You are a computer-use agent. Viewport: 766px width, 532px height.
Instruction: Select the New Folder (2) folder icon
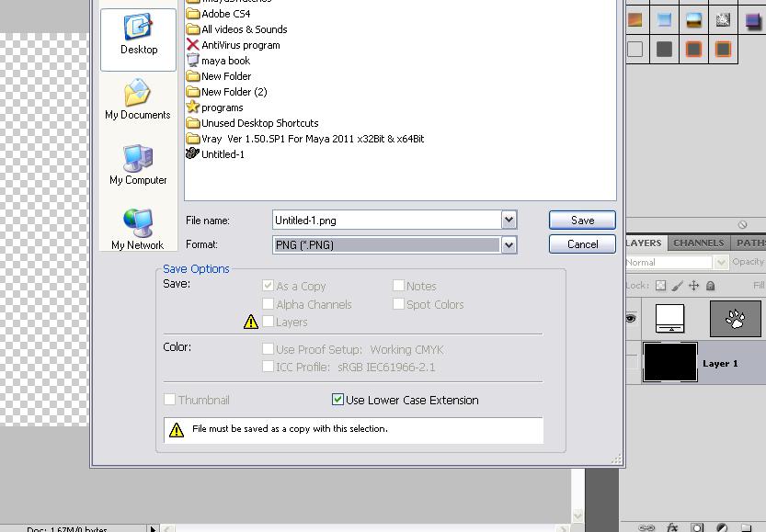pos(193,92)
